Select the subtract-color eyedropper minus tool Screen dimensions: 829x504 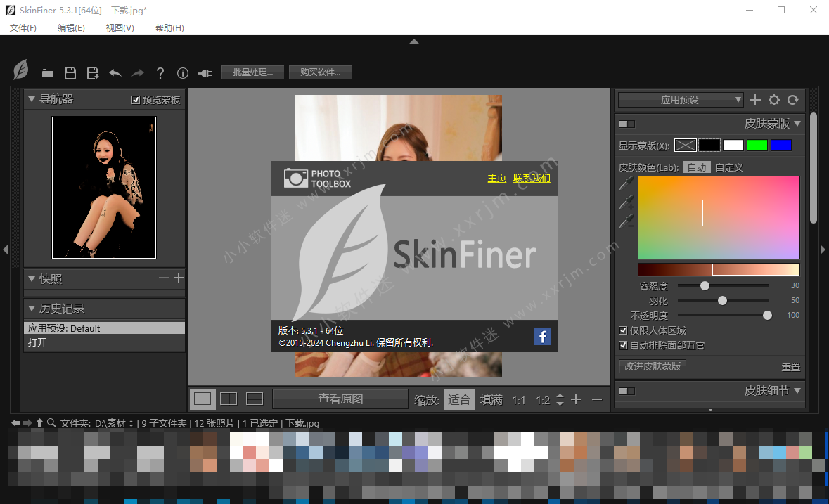point(626,221)
